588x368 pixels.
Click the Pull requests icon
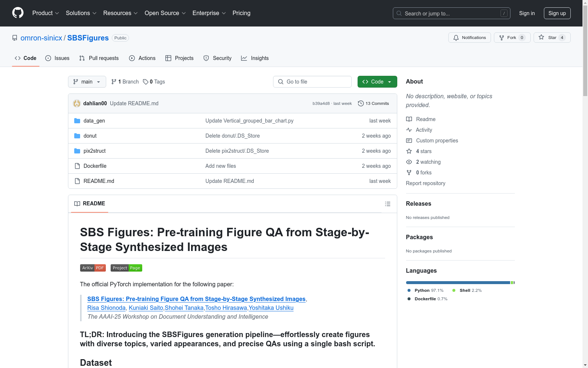(82, 58)
